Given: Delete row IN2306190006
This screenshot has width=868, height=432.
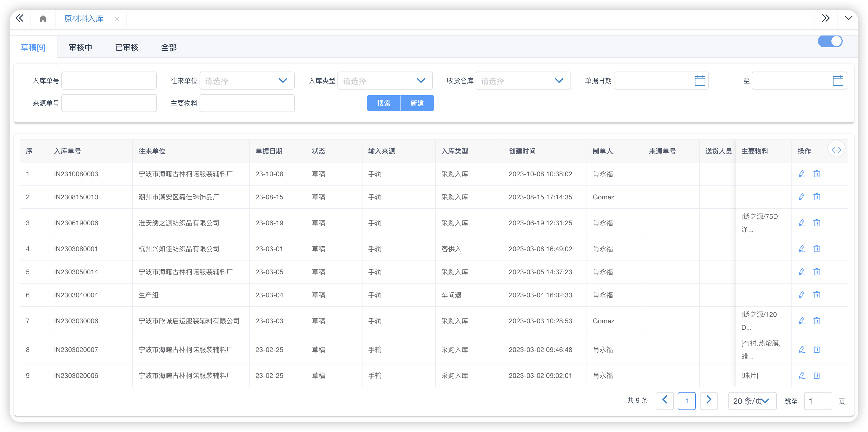Looking at the screenshot, I should point(816,222).
